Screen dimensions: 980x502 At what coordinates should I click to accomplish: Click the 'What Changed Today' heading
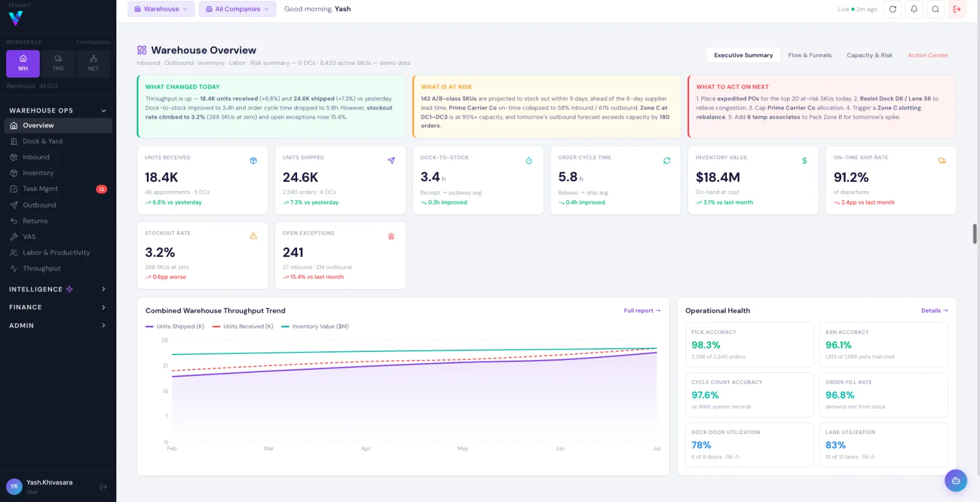(x=183, y=87)
